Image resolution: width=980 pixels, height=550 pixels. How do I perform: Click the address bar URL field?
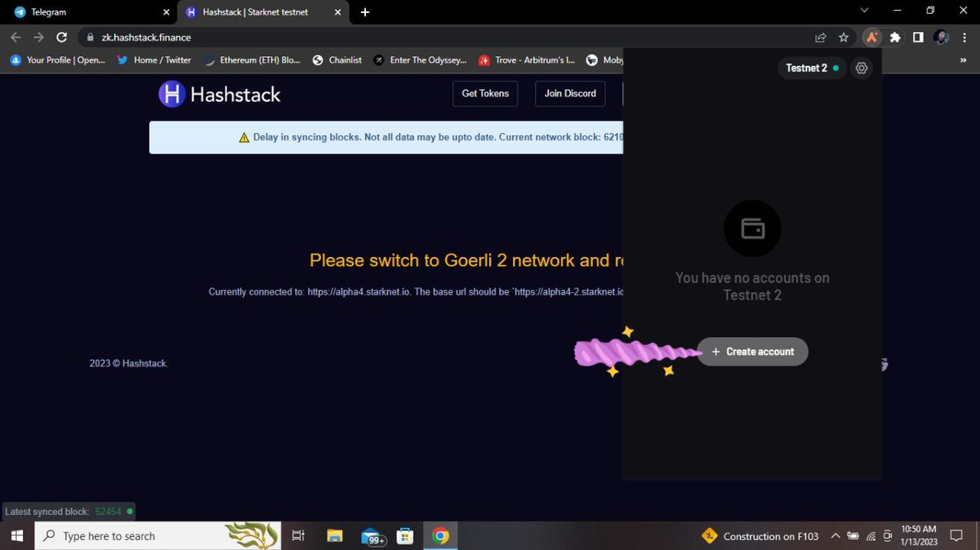(x=449, y=38)
